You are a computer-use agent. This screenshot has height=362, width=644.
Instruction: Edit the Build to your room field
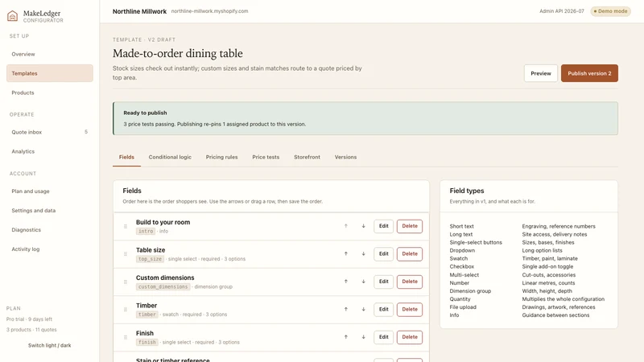[x=384, y=226]
